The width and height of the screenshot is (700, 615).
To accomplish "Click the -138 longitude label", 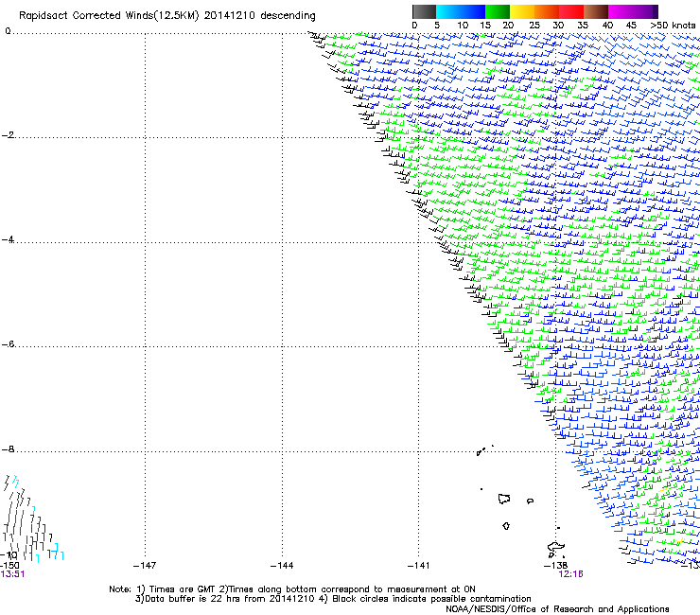I will point(556,566).
